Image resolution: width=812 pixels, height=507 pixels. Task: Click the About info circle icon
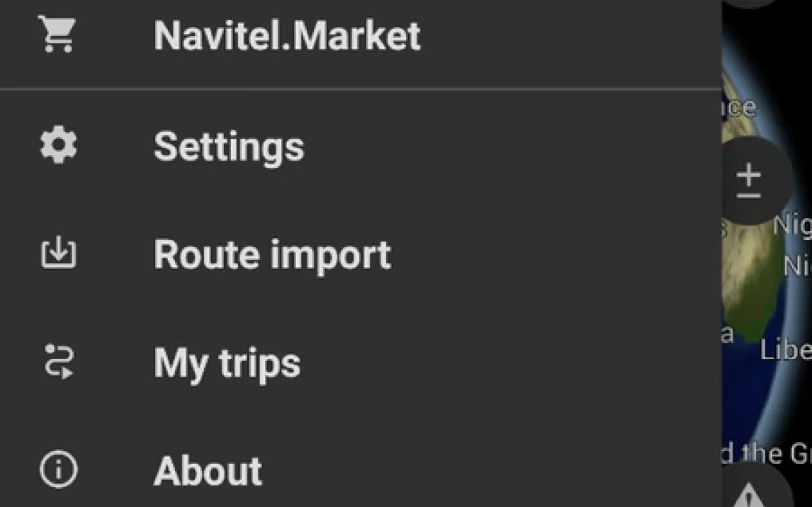[58, 469]
